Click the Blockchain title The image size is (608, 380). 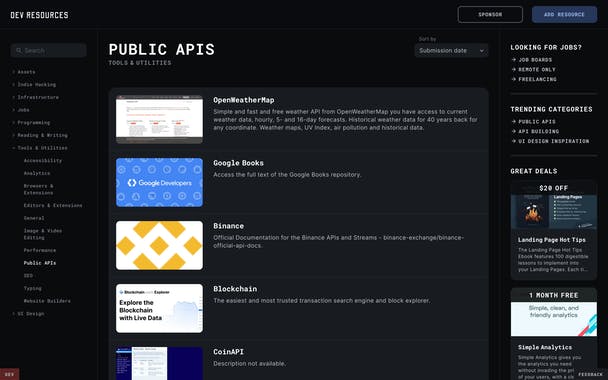click(x=235, y=289)
